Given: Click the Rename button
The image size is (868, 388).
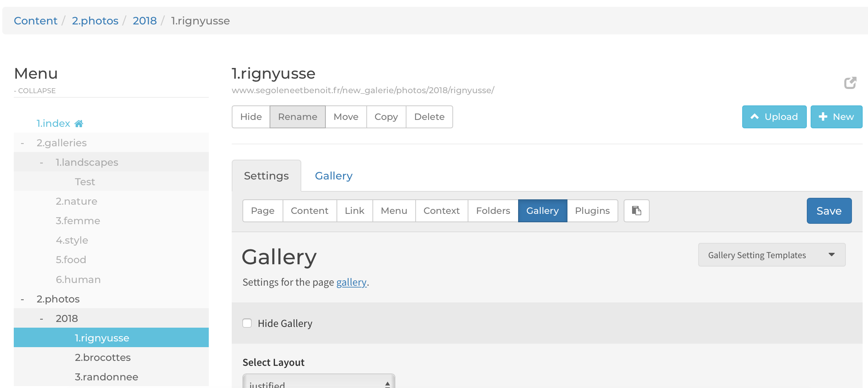Looking at the screenshot, I should pos(297,116).
